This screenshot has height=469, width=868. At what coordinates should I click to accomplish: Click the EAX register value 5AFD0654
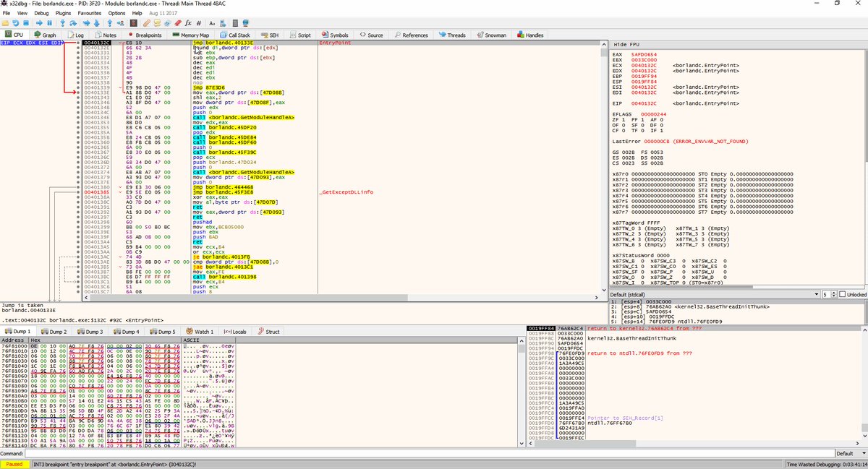[x=642, y=54]
